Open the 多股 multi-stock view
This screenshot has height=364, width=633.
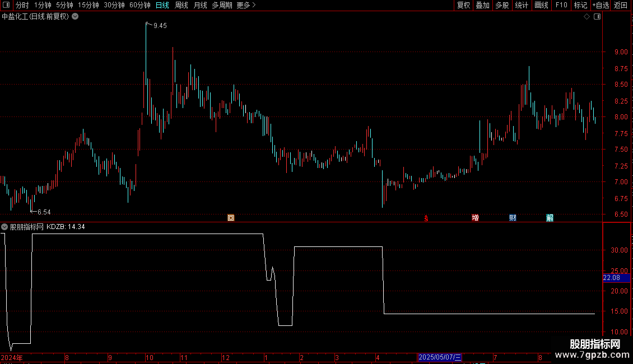click(502, 5)
